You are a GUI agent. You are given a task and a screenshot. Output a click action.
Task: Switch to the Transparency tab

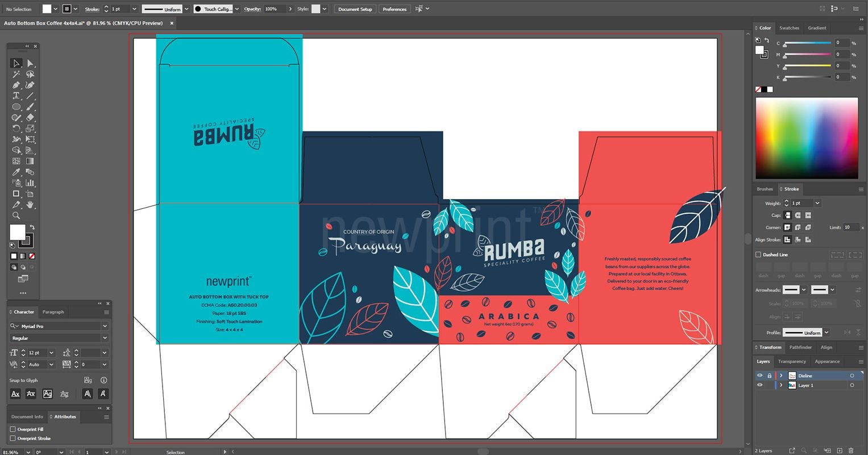tap(792, 361)
